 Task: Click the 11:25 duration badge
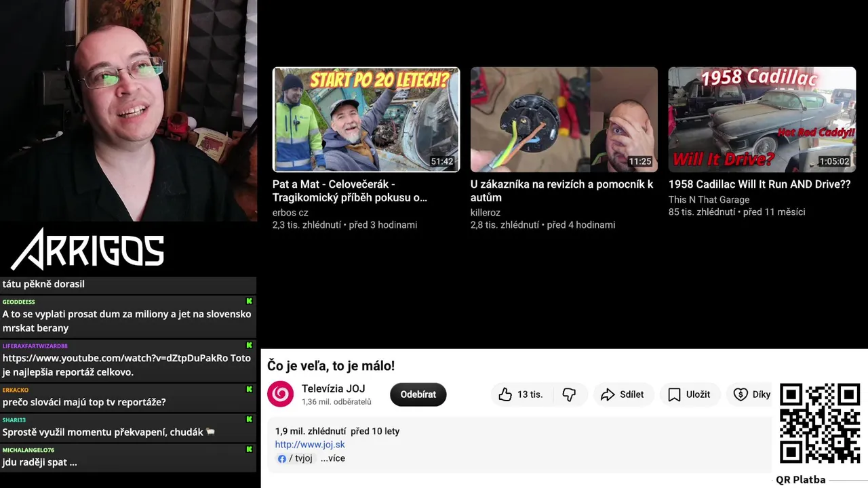pyautogui.click(x=640, y=161)
